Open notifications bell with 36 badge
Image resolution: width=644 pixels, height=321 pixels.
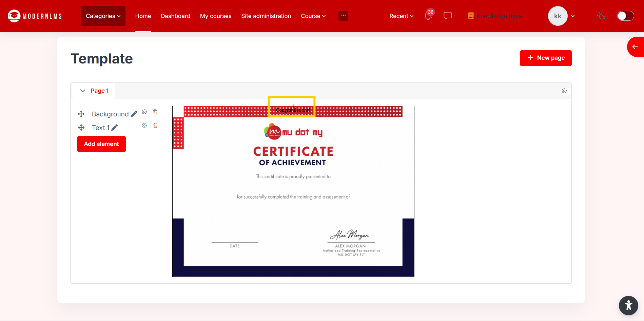[429, 15]
